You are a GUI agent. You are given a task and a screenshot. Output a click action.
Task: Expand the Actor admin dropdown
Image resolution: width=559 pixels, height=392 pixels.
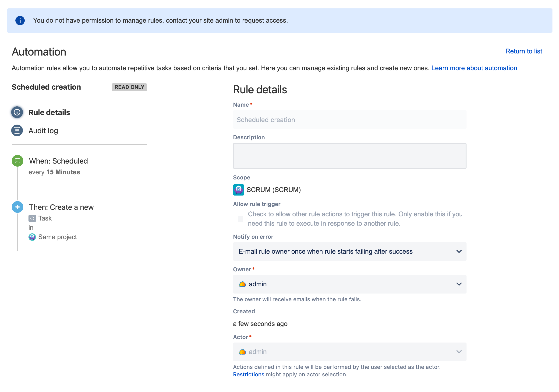459,352
